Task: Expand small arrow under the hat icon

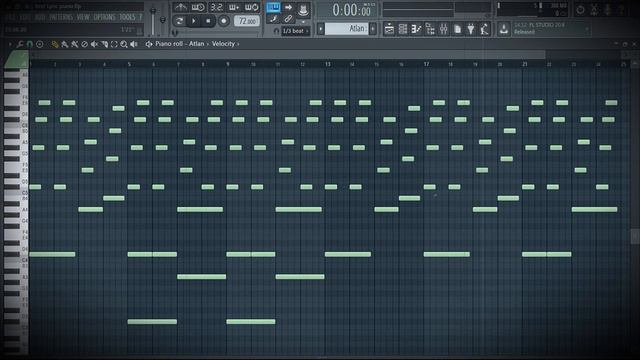Action: coord(303,21)
